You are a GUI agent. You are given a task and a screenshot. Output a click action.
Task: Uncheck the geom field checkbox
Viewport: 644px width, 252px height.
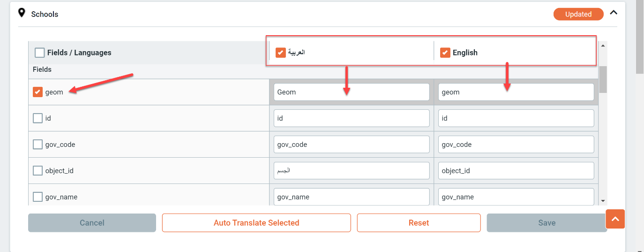[38, 92]
